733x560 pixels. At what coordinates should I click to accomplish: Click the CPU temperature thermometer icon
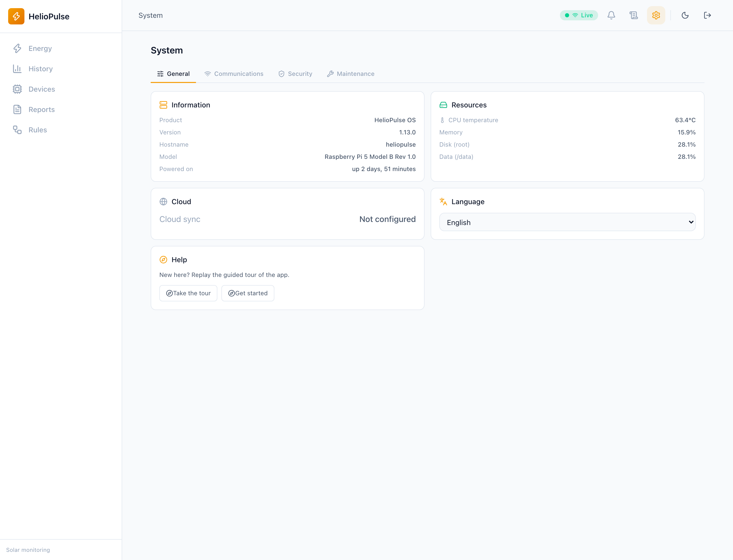[442, 120]
